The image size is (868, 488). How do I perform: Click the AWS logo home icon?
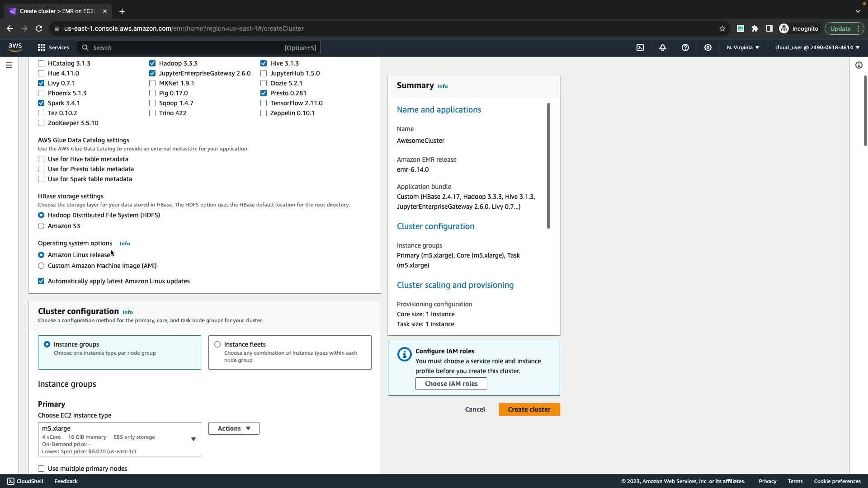[x=15, y=47]
